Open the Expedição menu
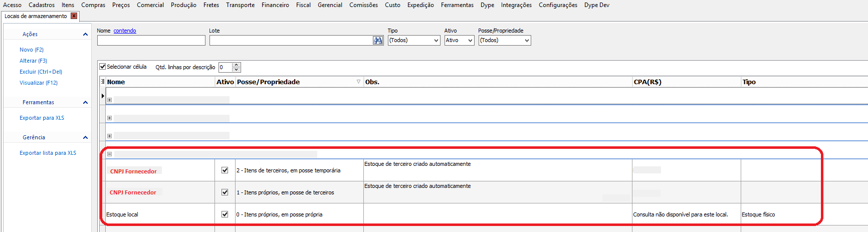868x232 pixels. [420, 5]
